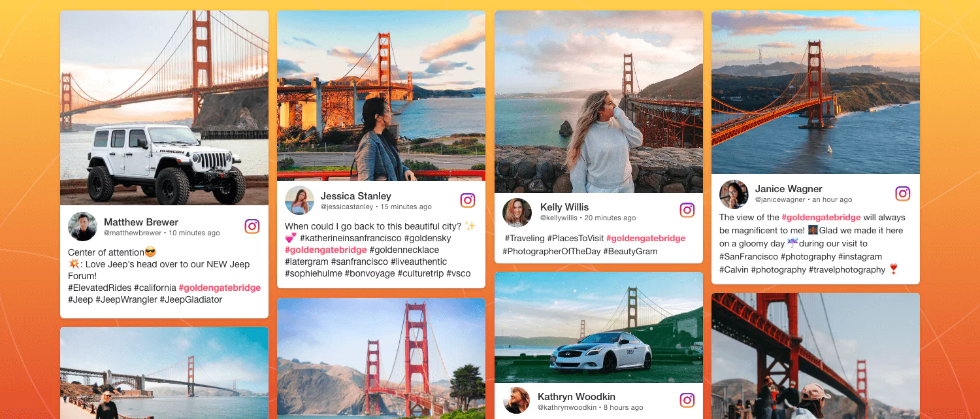The width and height of the screenshot is (980, 419).
Task: Click Instagram icon on Matthew Brewer's post
Action: 252,226
